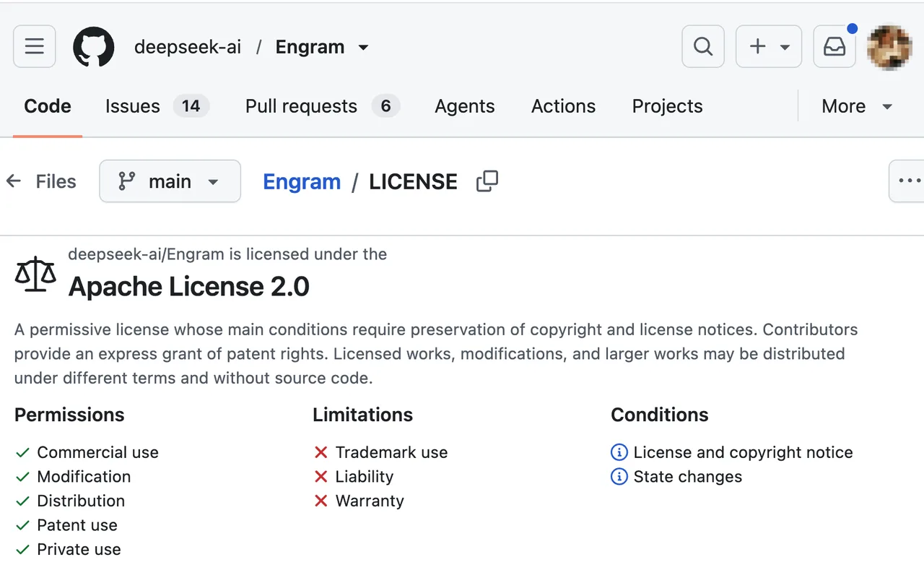Screen dimensions: 924x570
Task: Click the Commercial use permission
Action: pos(97,452)
